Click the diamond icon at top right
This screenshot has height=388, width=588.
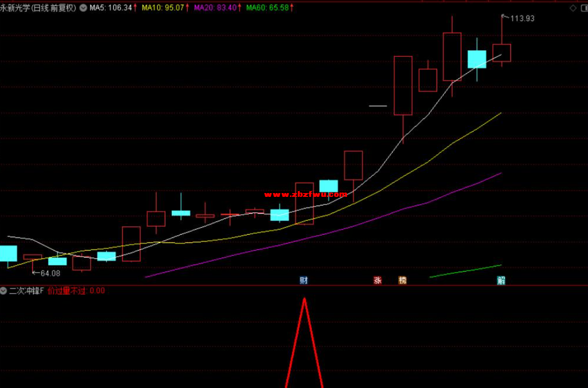(x=573, y=8)
